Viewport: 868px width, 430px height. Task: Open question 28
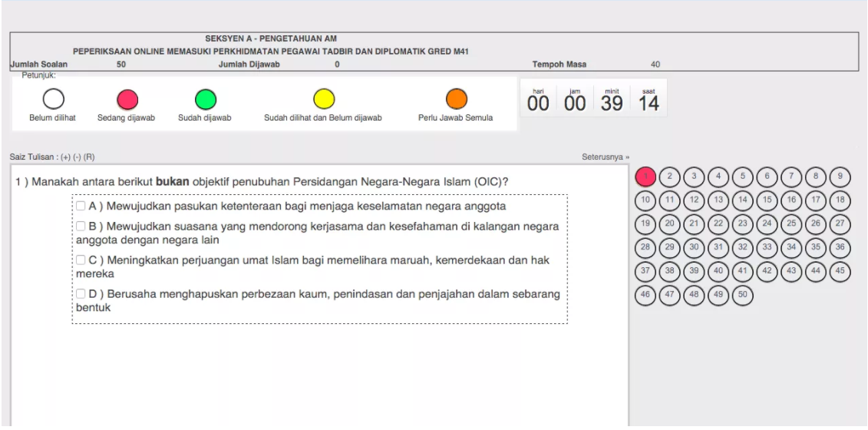645,248
